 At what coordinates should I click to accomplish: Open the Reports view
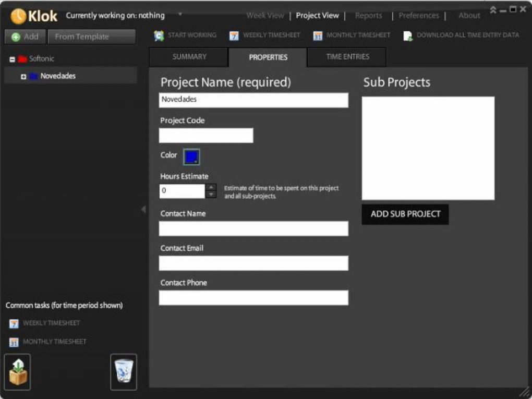pyautogui.click(x=368, y=15)
